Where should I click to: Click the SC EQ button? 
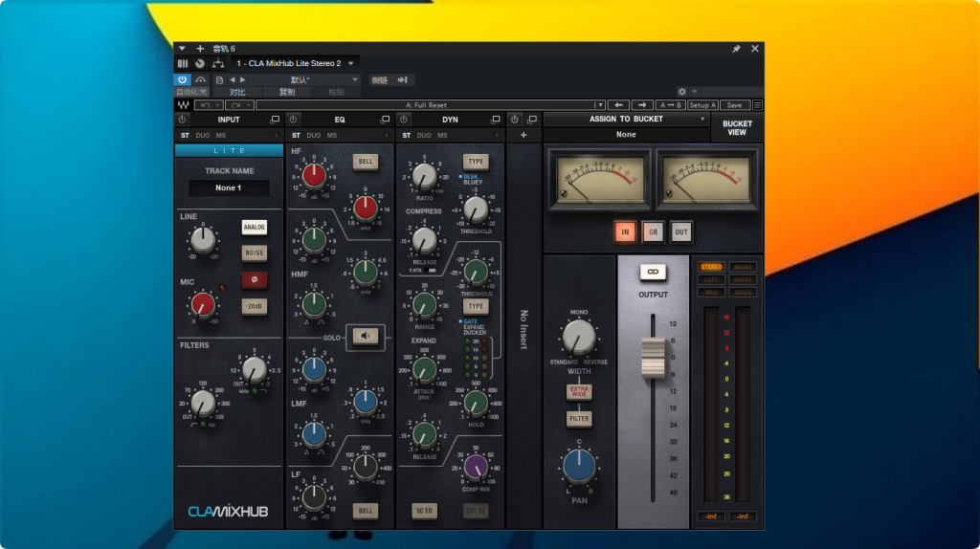click(424, 511)
